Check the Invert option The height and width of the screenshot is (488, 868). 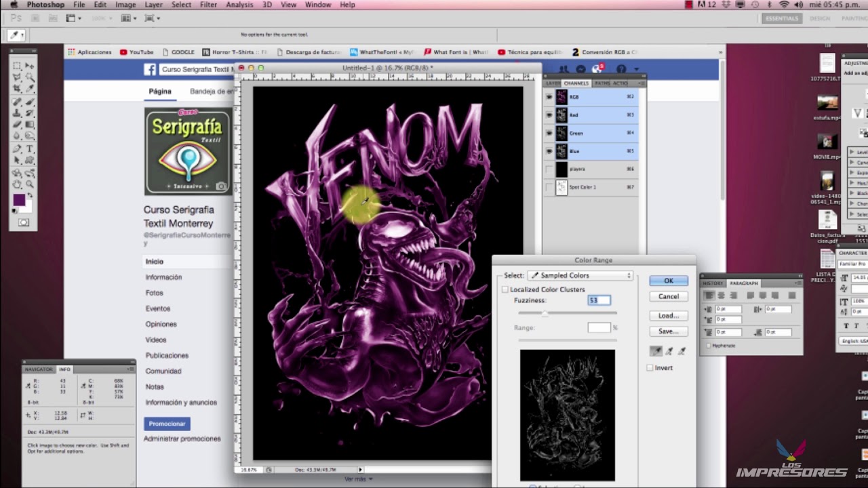coord(650,368)
